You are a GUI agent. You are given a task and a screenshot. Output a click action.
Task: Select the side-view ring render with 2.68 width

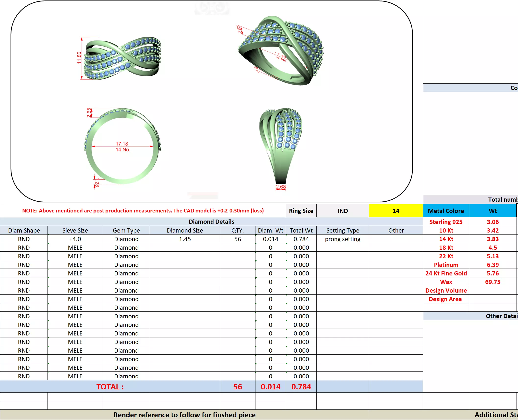(x=281, y=146)
